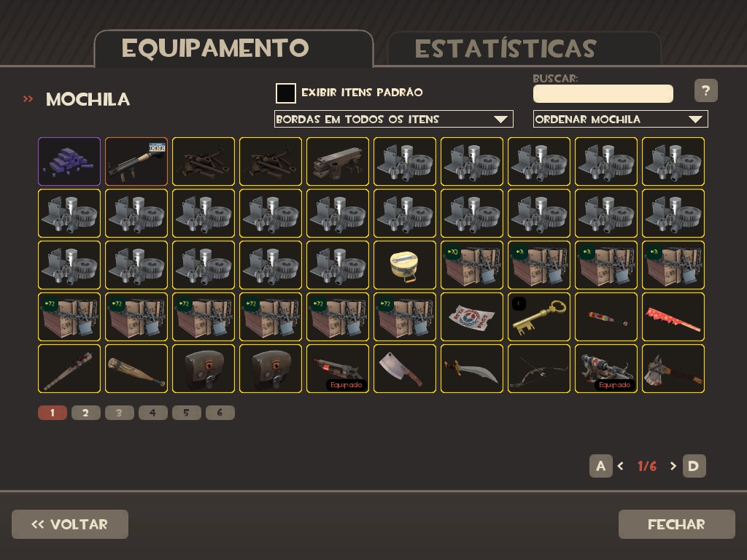Viewport: 747px width, 560px height.
Task: Toggle Exibir Itens Padrão checkbox
Action: tap(286, 93)
